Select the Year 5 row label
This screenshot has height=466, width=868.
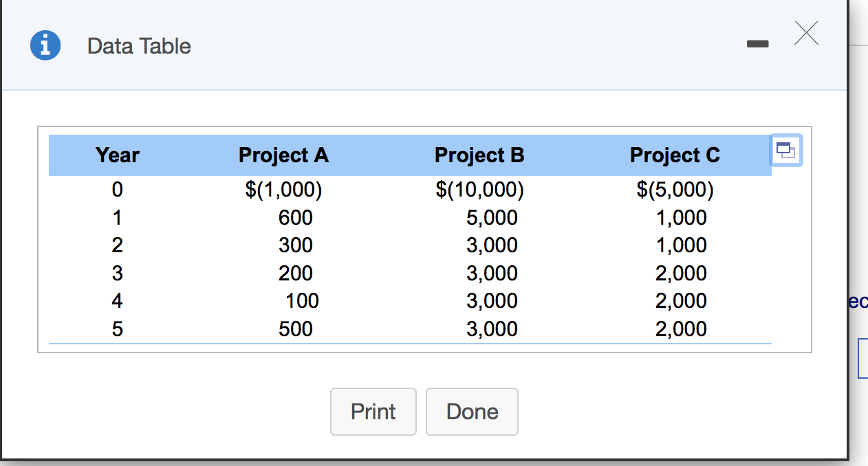117,329
